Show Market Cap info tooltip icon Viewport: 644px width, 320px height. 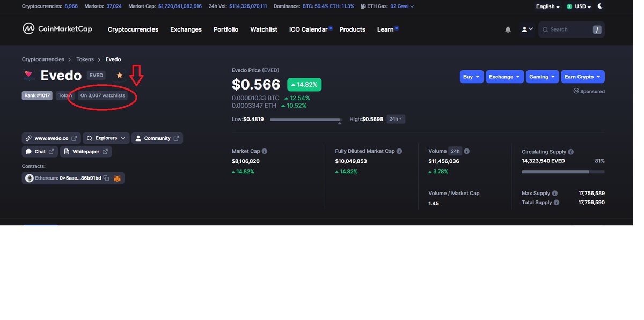[265, 151]
